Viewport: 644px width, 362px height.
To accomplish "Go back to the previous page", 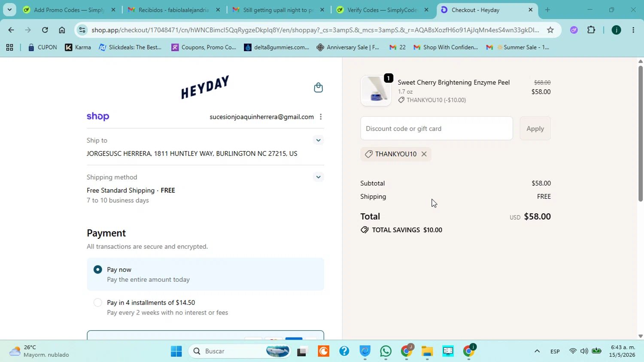I will tap(11, 30).
